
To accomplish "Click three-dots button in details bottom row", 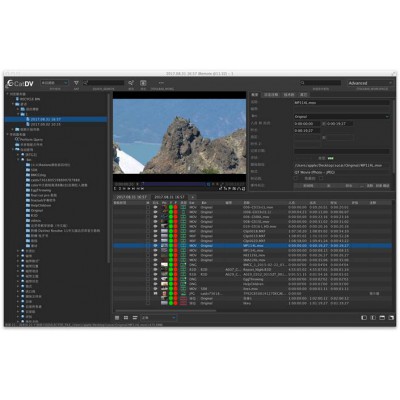I will click(x=362, y=186).
